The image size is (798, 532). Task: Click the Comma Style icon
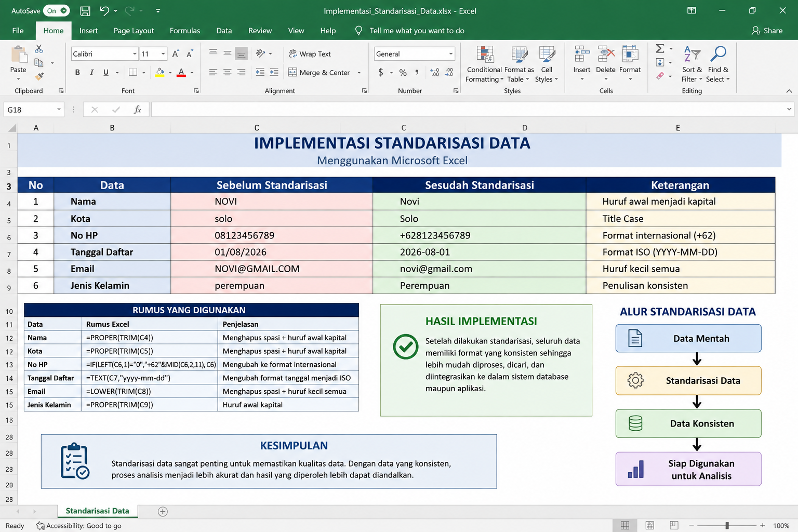pos(417,73)
